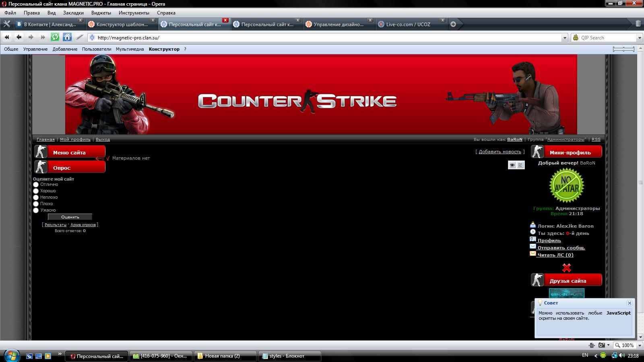Click the Добавить новость link
This screenshot has width=644, height=362.
[x=500, y=152]
